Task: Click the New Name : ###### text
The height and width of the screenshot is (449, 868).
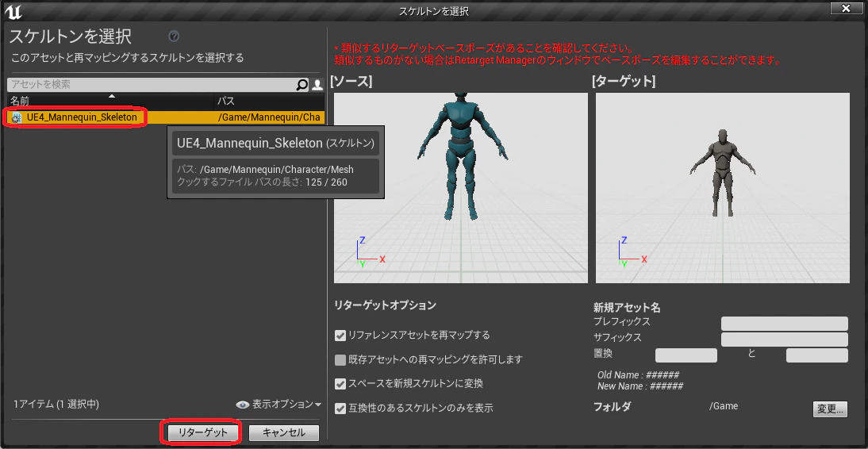Action: [x=640, y=386]
